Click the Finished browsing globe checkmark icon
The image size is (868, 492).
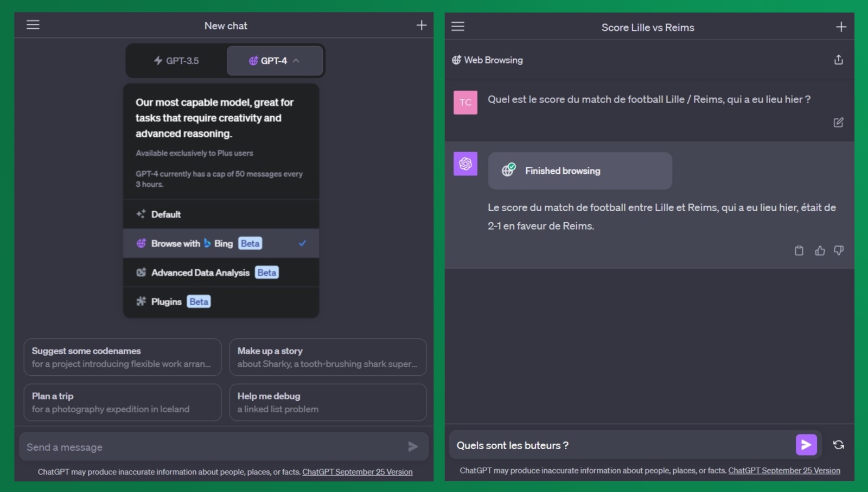pyautogui.click(x=508, y=170)
